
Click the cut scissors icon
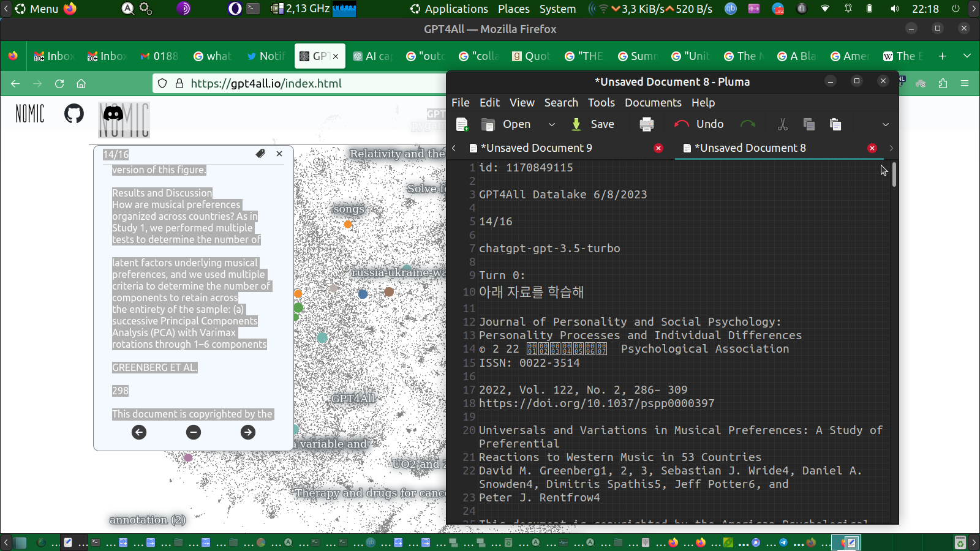(782, 124)
